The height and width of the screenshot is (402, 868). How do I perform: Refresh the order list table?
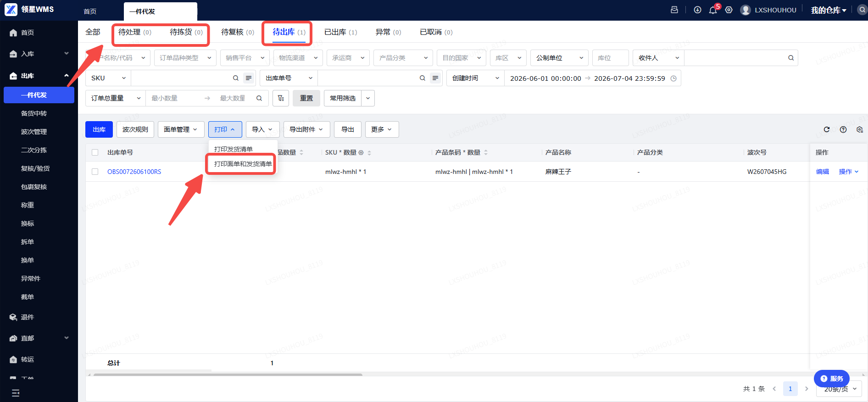(827, 129)
